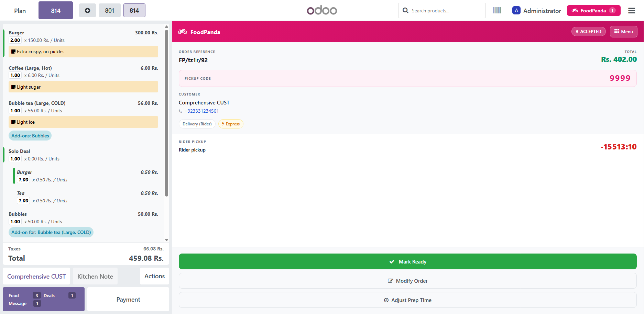Switch to order tab 814
The height and width of the screenshot is (314, 644).
(134, 10)
